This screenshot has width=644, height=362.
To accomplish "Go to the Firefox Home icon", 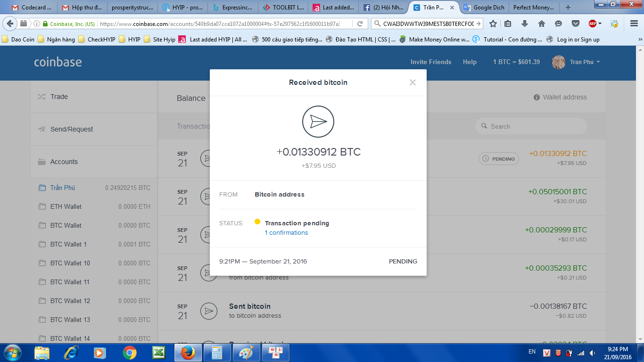I will [x=542, y=24].
